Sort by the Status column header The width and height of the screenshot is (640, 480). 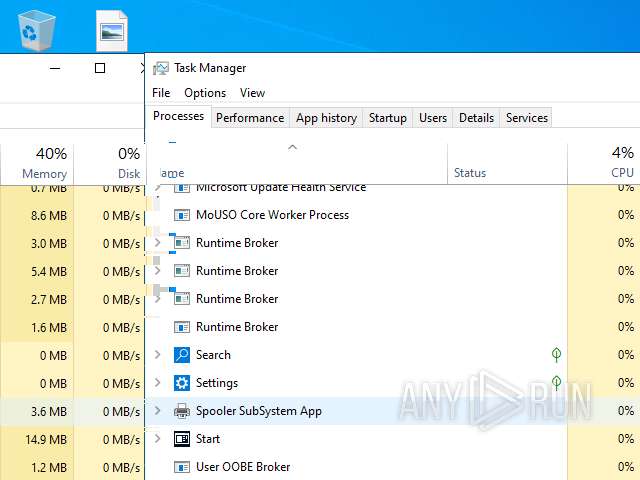[x=507, y=164]
